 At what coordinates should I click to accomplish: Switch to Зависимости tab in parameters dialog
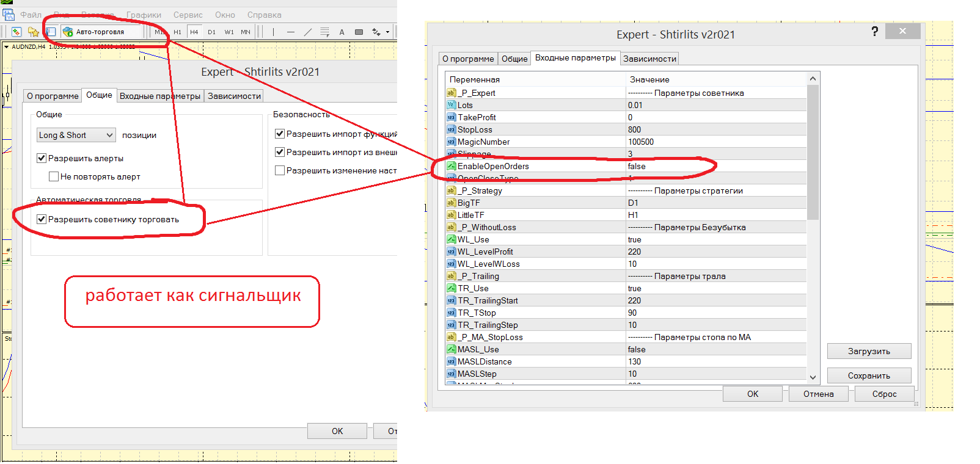(x=649, y=59)
